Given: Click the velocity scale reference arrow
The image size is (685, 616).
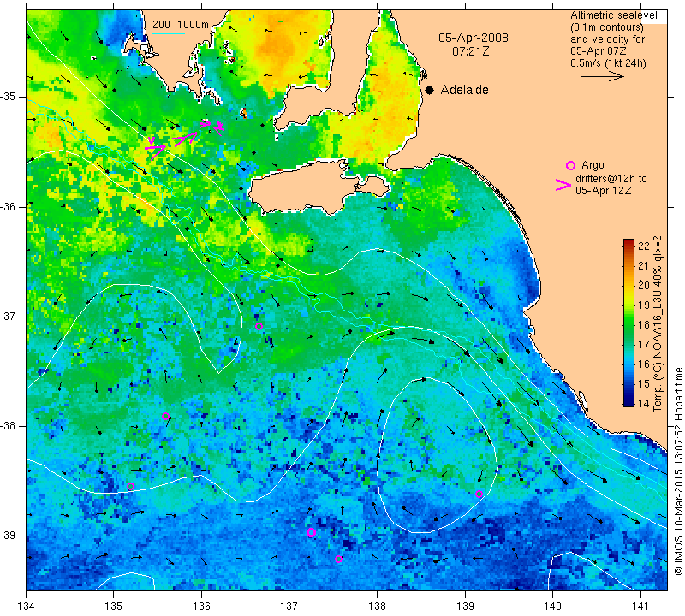Looking at the screenshot, I should coord(602,76).
